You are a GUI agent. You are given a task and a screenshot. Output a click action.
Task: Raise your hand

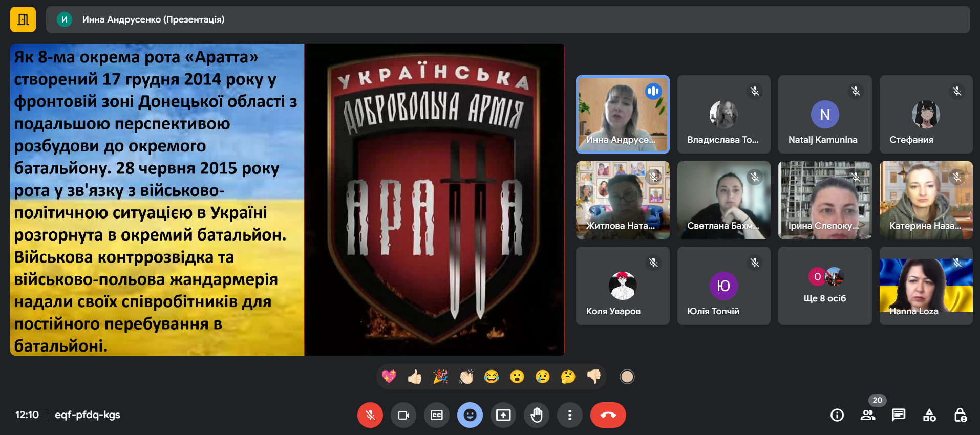(536, 415)
